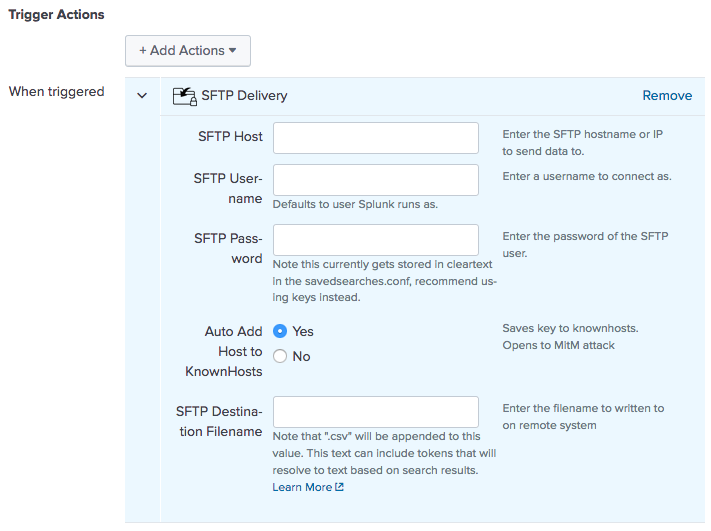Click the SFTP Password text box
Viewport: 711px width, 531px height.
(x=375, y=240)
